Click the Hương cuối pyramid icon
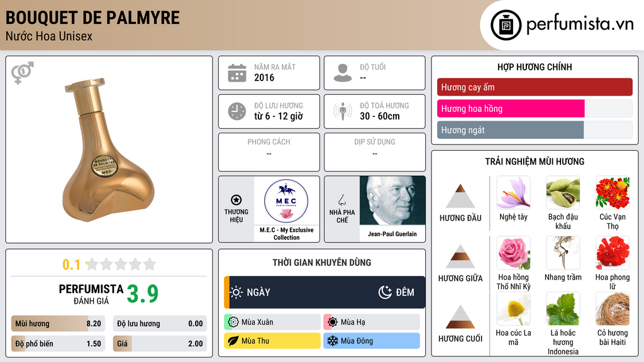Screen dimensions: 644x362 pyautogui.click(x=460, y=317)
